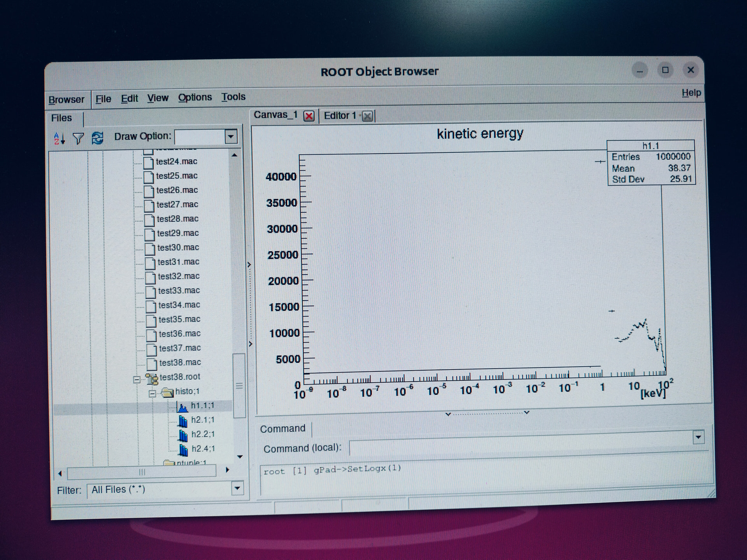The width and height of the screenshot is (747, 560).
Task: Collapse the histo;1 folder node
Action: pyautogui.click(x=153, y=394)
